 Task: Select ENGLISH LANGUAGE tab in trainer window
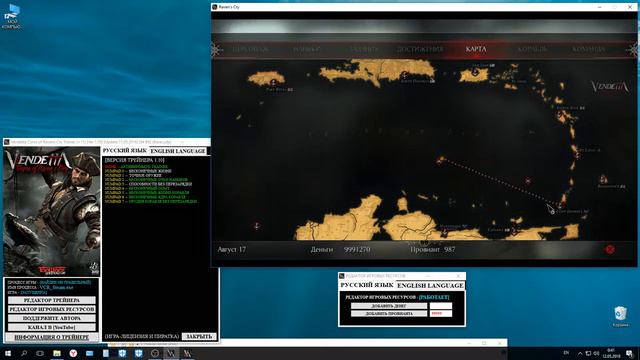coord(178,151)
